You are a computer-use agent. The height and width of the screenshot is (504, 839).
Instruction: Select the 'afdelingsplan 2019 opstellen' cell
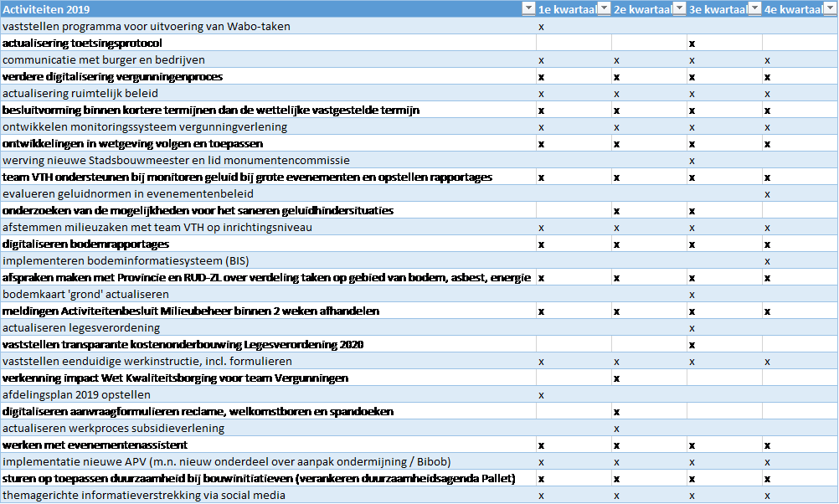77,394
